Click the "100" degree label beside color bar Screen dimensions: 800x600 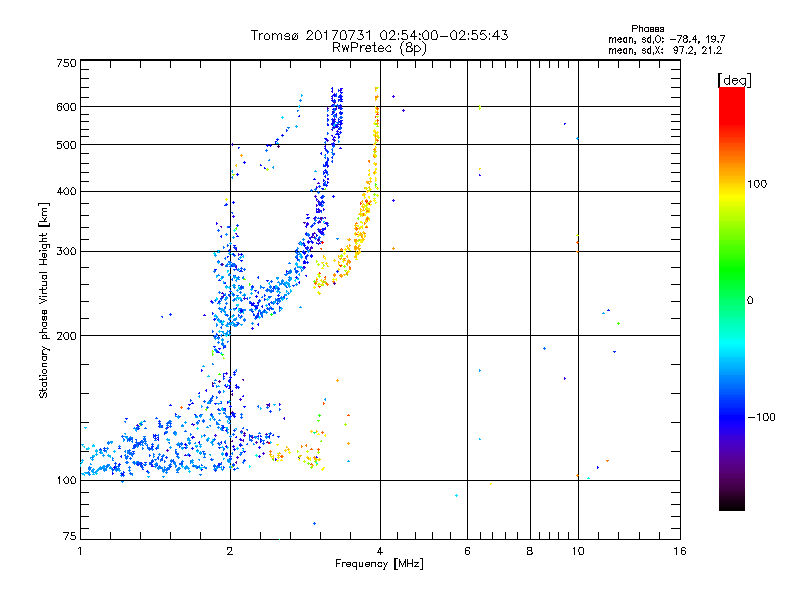[757, 184]
